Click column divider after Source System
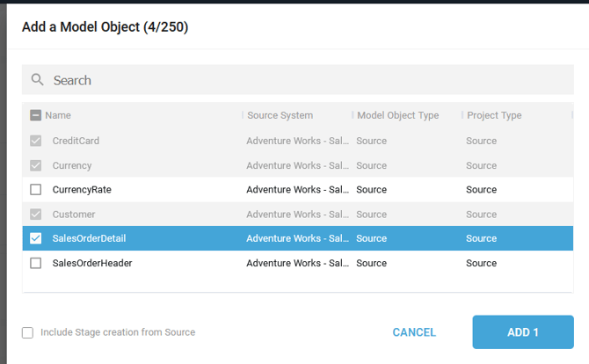 [x=353, y=115]
